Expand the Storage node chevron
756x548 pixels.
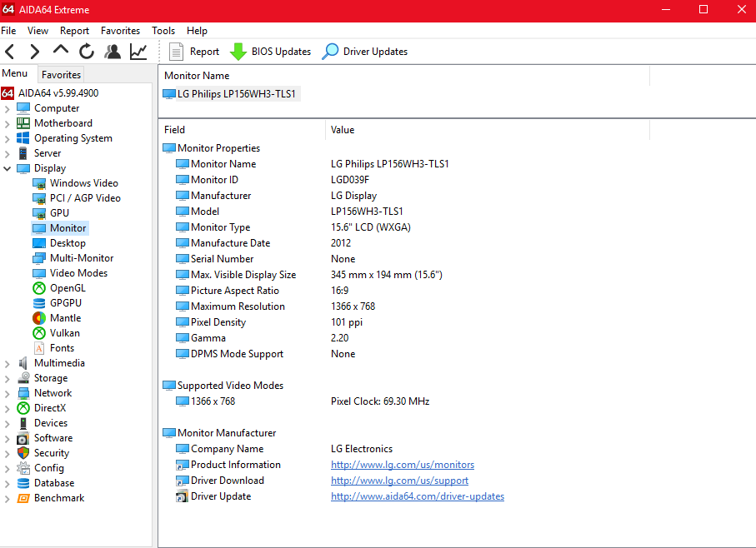tap(8, 379)
